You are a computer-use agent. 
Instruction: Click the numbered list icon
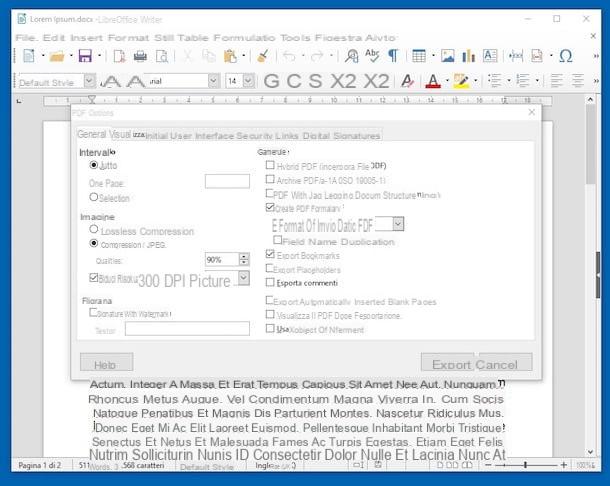[x=523, y=81]
